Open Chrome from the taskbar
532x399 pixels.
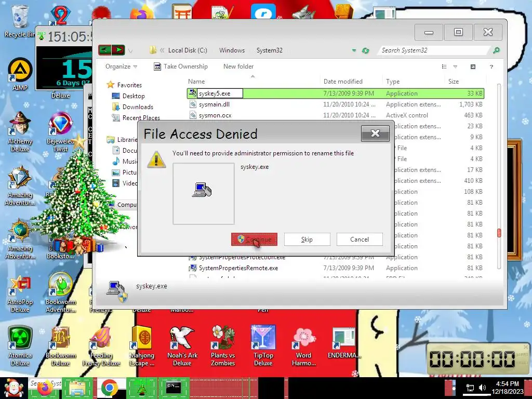coord(109,388)
